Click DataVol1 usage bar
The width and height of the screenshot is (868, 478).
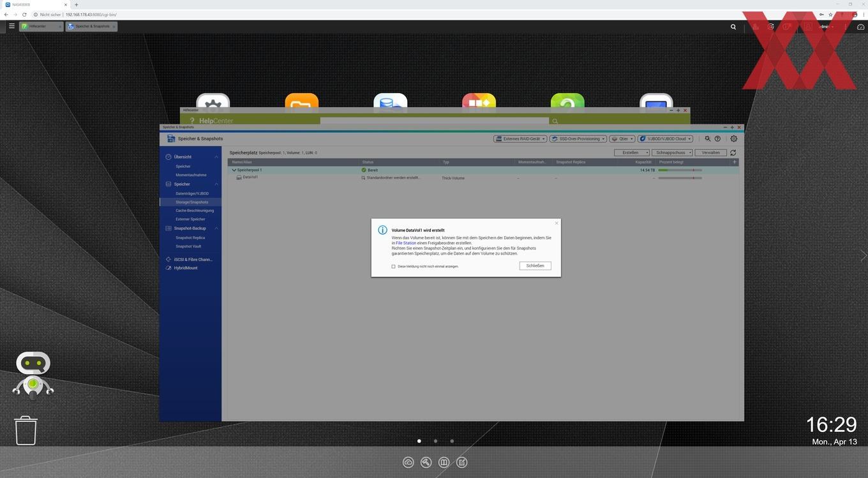point(680,178)
